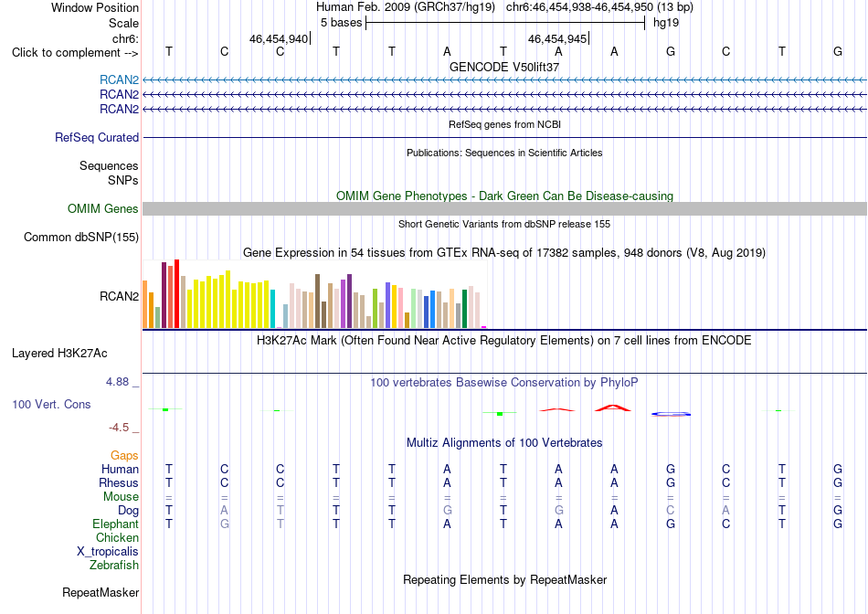This screenshot has width=868, height=614.
Task: Open the Common dbSNP(155) track label
Action: (x=81, y=237)
